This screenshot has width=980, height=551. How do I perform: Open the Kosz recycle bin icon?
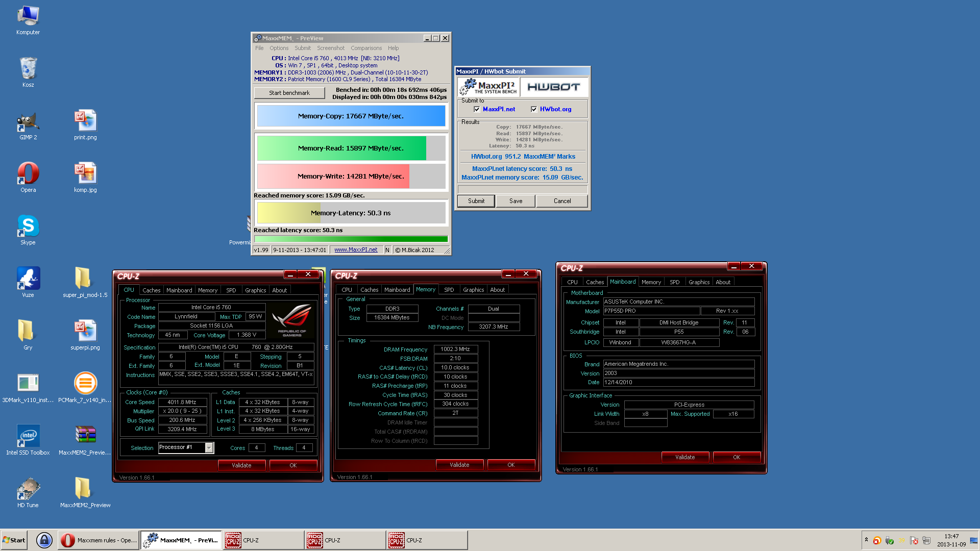(x=28, y=72)
